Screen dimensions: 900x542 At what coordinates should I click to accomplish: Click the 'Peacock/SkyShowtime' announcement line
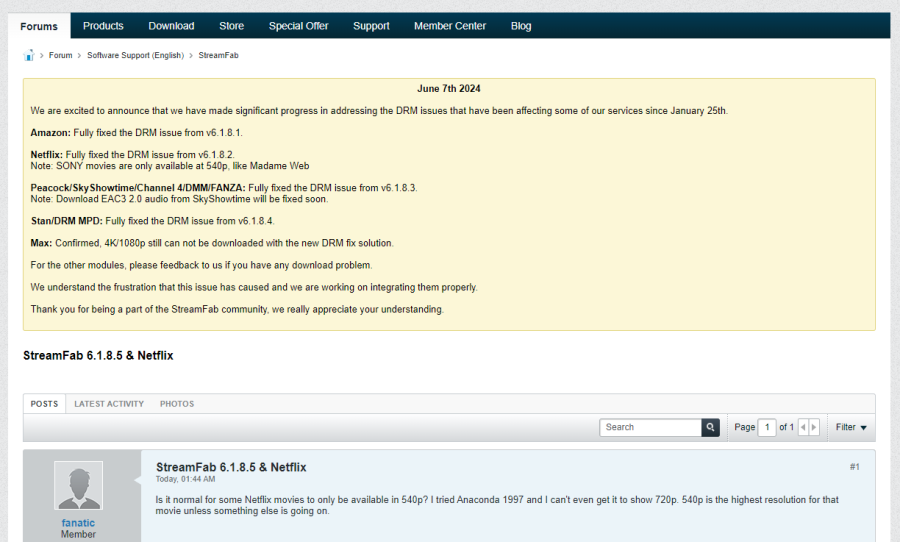pos(224,188)
